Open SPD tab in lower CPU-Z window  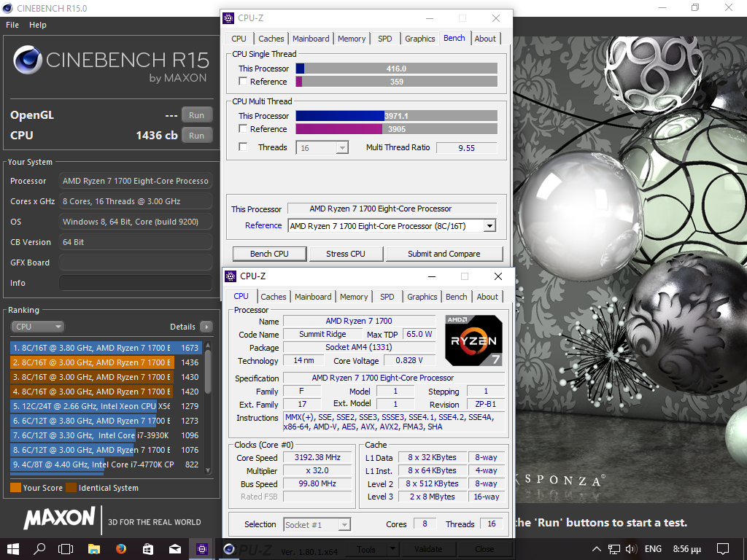387,297
